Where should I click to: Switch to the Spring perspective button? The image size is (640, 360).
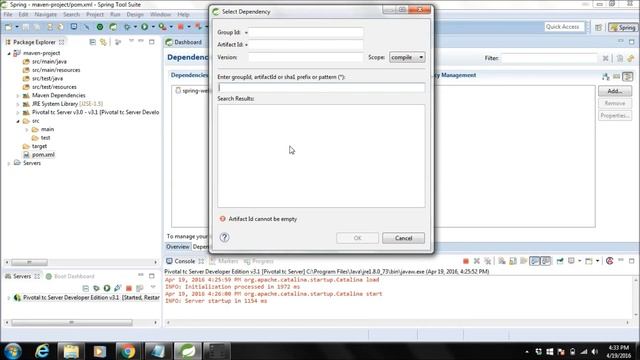(x=622, y=27)
